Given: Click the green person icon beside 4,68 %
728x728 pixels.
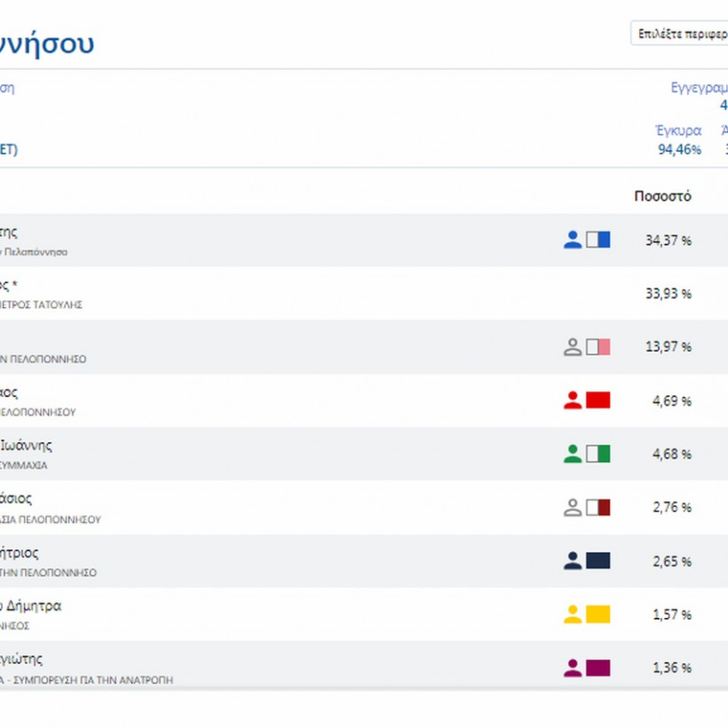Looking at the screenshot, I should [x=573, y=454].
